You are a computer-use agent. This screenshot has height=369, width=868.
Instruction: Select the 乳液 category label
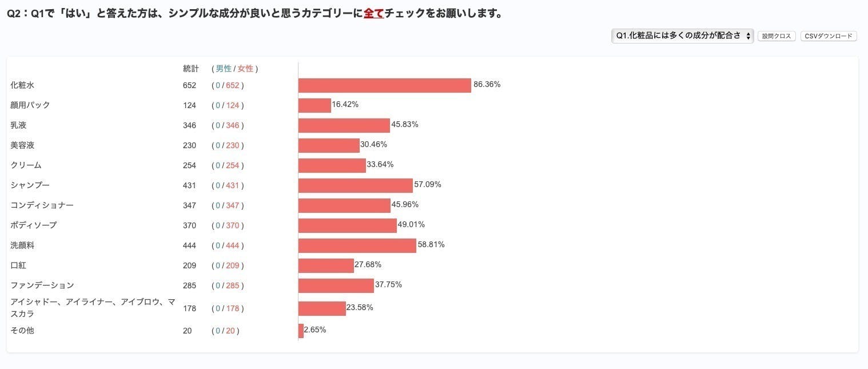[18, 125]
